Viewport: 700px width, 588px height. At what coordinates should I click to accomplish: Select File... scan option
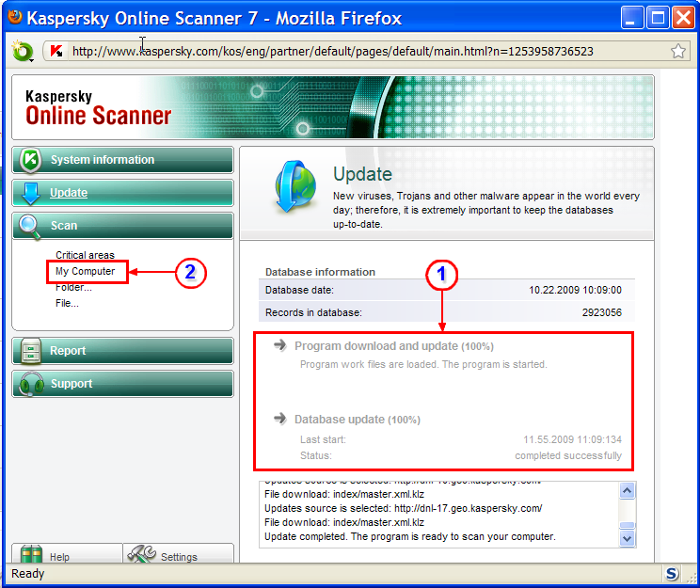click(x=67, y=303)
